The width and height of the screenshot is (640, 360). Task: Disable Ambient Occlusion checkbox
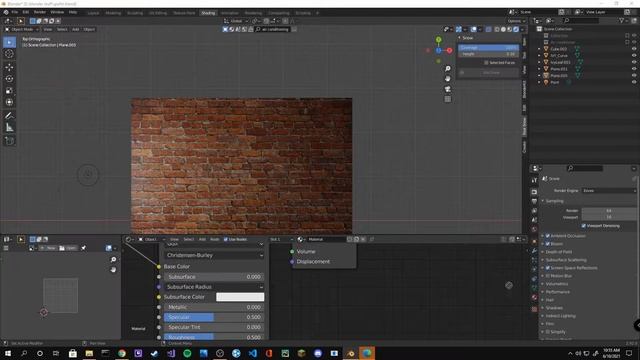[548, 236]
